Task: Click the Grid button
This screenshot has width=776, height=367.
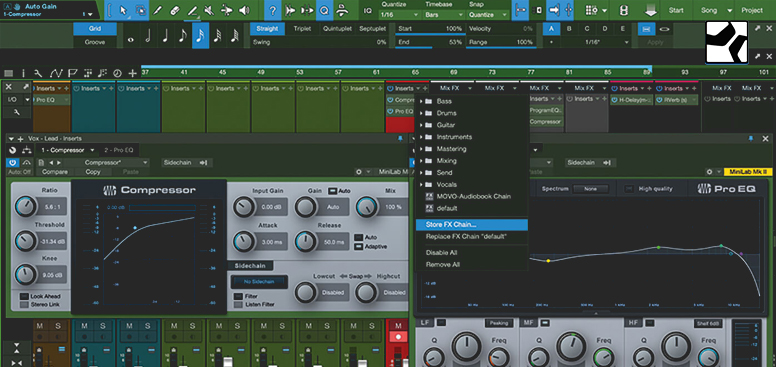Action: [95, 29]
